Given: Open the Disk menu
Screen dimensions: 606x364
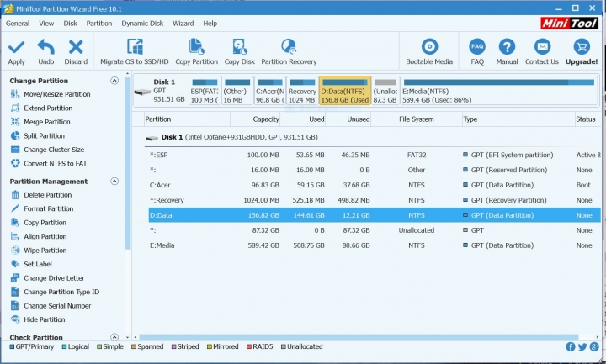Looking at the screenshot, I should (x=71, y=24).
